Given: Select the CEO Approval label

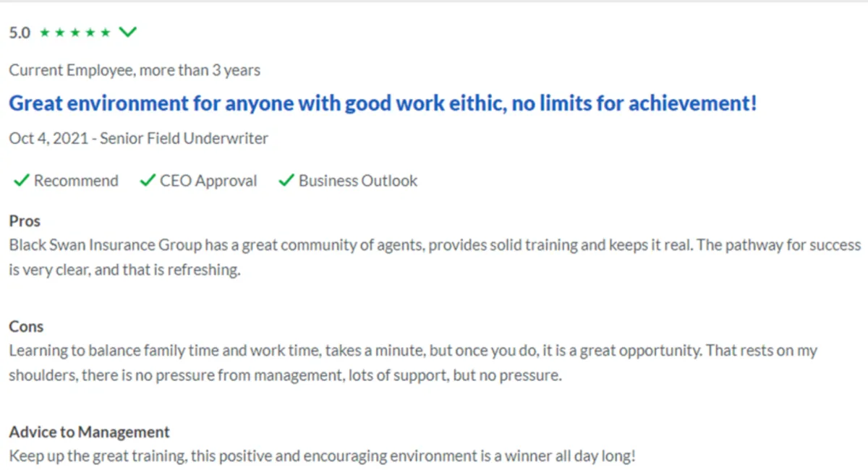Looking at the screenshot, I should pyautogui.click(x=208, y=181).
